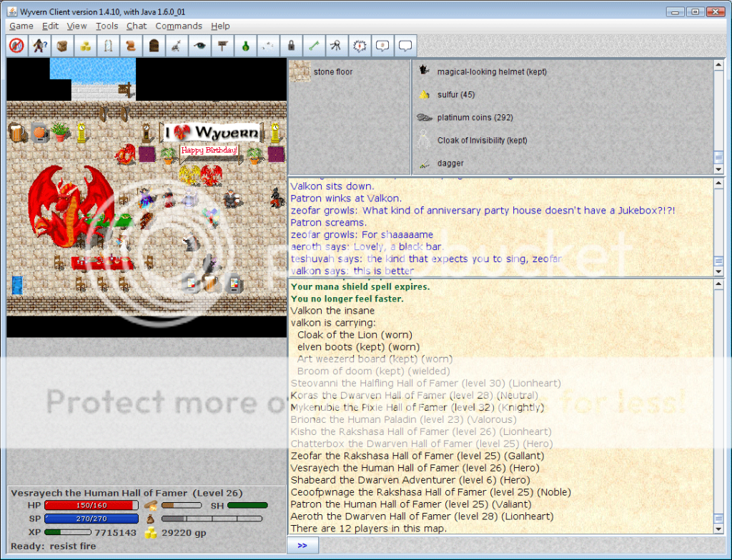
Task: Click the large red dragon on the map
Action: (71, 206)
